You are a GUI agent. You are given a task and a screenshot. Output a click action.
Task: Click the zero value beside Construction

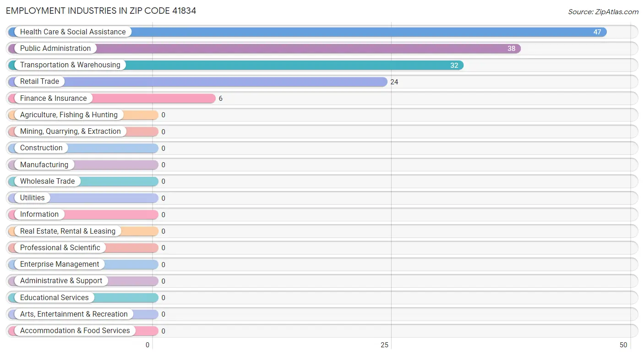[163, 148]
